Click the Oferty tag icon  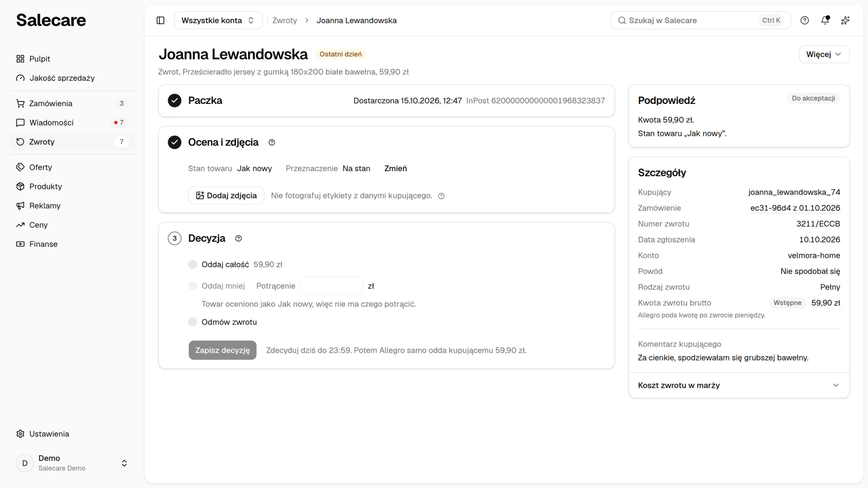pos(20,167)
